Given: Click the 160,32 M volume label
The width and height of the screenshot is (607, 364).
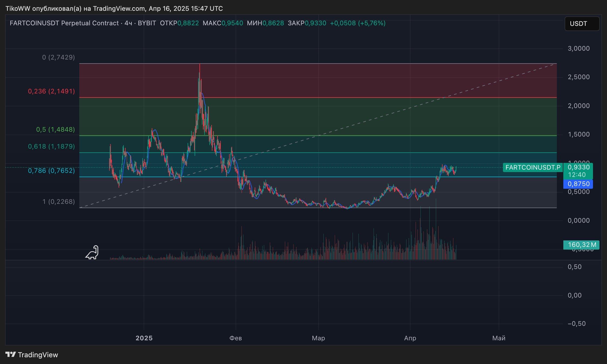Looking at the screenshot, I should [581, 245].
